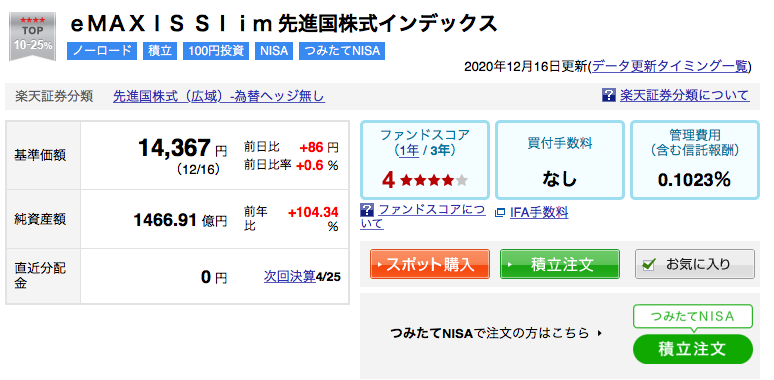Image resolution: width=774 pixels, height=380 pixels.
Task: Select the 100円投資 tag
Action: tap(216, 51)
